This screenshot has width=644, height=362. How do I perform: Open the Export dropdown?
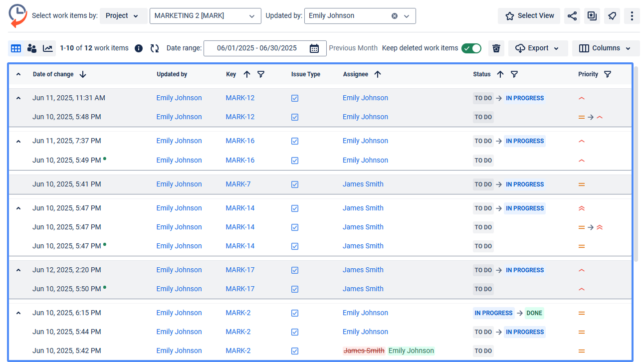click(538, 48)
